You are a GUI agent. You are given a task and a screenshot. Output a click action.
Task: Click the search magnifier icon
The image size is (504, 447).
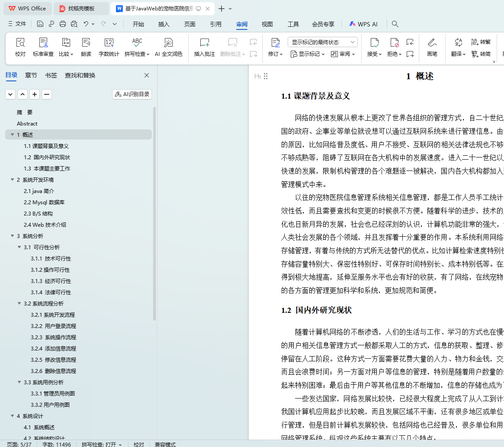click(395, 24)
